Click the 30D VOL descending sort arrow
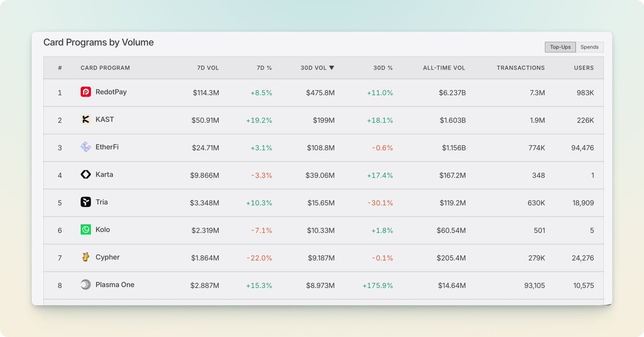Screen dimensions: 644x337 tap(331, 68)
